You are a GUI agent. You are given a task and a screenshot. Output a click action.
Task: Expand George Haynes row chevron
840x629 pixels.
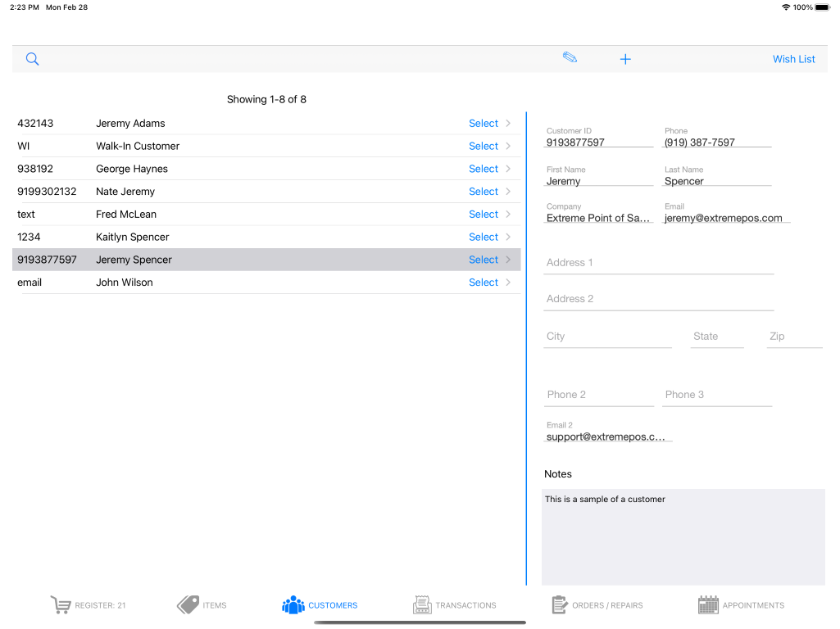pyautogui.click(x=508, y=169)
